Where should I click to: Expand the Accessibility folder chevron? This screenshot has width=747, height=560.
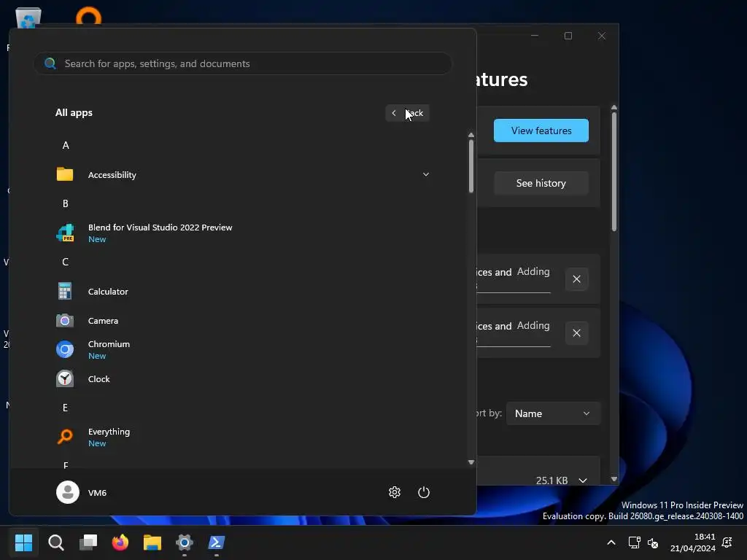pos(426,175)
